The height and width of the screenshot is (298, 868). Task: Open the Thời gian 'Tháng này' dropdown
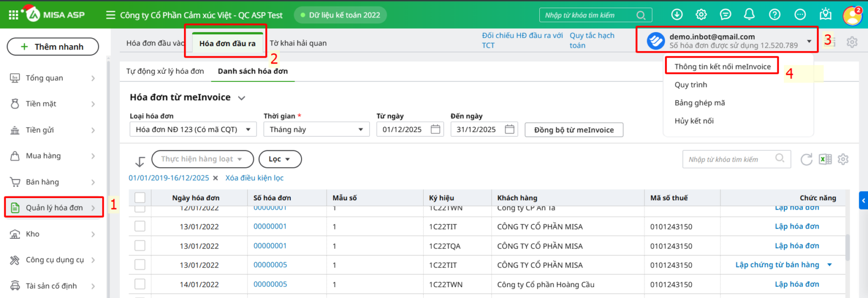click(316, 129)
